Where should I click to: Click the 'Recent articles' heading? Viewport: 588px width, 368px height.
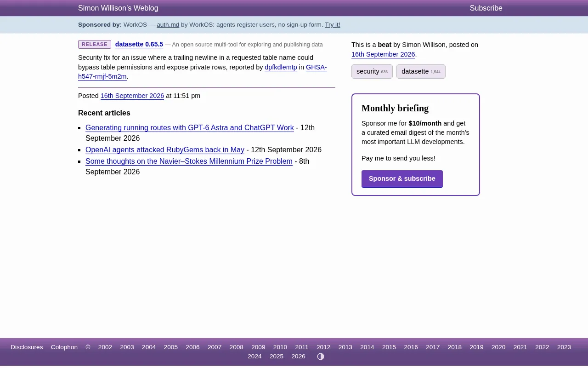click(104, 113)
